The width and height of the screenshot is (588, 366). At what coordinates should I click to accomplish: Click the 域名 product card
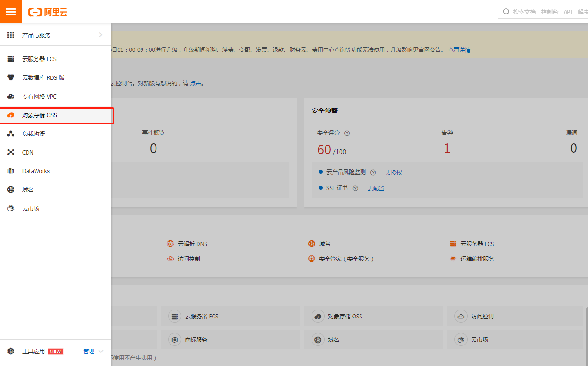click(373, 340)
